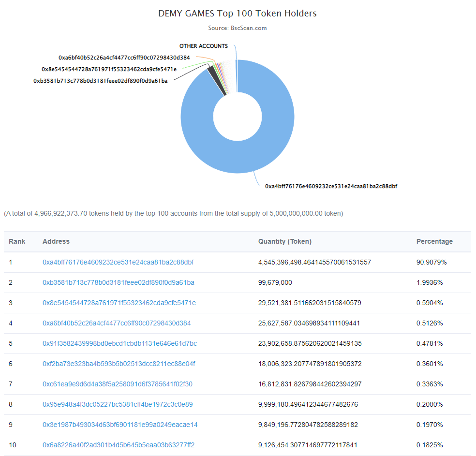Click the Quantity (Token) column header
This screenshot has width=476, height=456.
[x=285, y=241]
